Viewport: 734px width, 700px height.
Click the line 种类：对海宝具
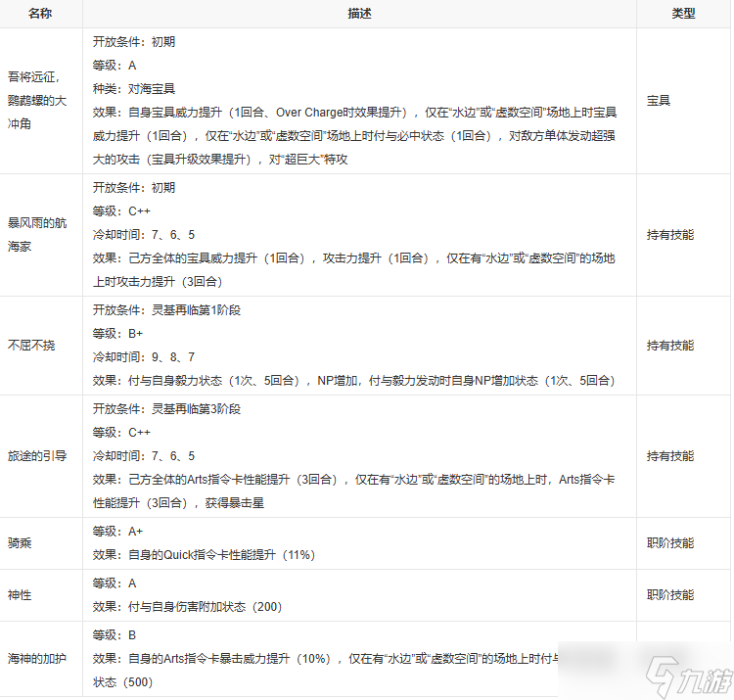134,89
